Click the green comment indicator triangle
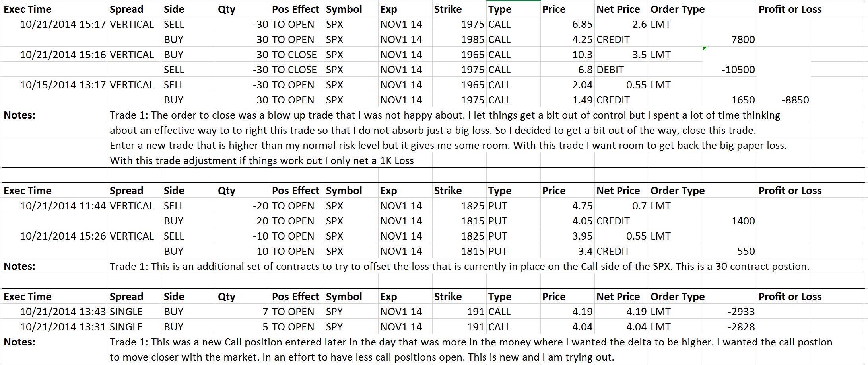The width and height of the screenshot is (868, 365). tap(705, 49)
